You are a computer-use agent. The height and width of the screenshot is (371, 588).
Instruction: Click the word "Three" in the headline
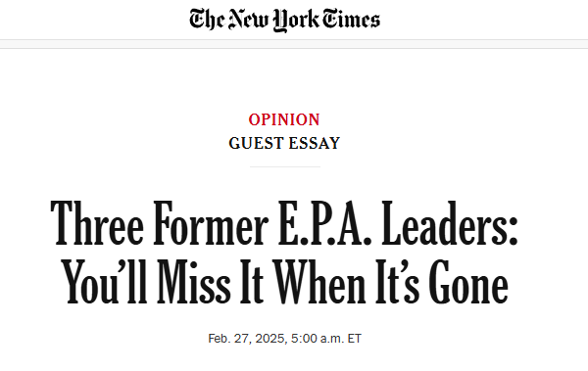[x=97, y=223]
